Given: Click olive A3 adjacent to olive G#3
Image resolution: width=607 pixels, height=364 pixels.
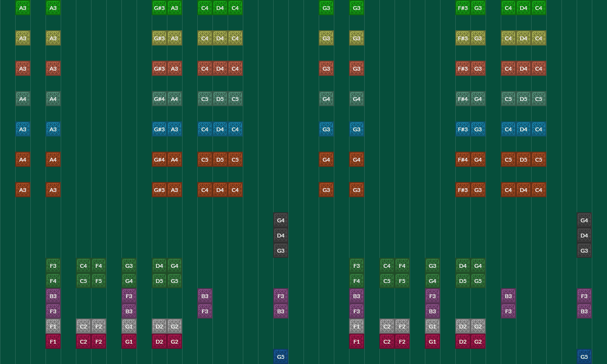Looking at the screenshot, I should point(175,38).
